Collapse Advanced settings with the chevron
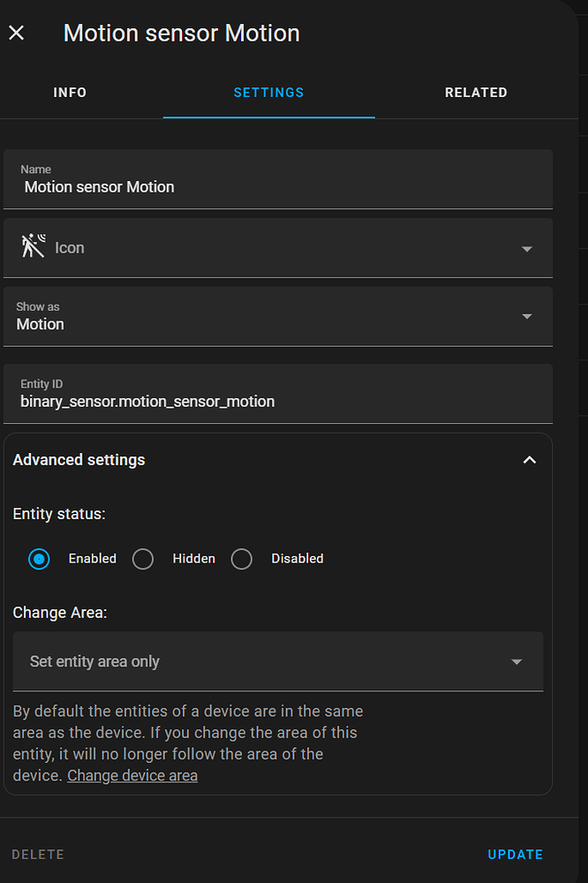588x883 pixels. pos(530,460)
